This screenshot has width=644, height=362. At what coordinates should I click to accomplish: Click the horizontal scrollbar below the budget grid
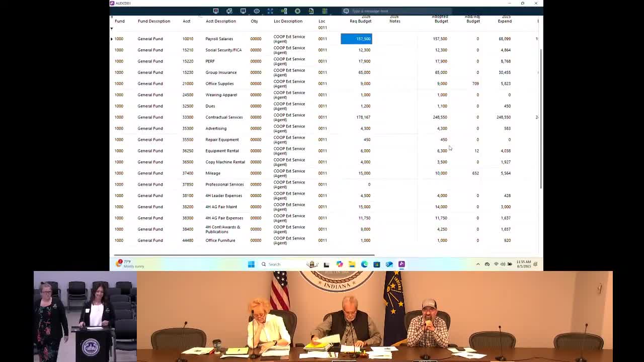coord(245,255)
